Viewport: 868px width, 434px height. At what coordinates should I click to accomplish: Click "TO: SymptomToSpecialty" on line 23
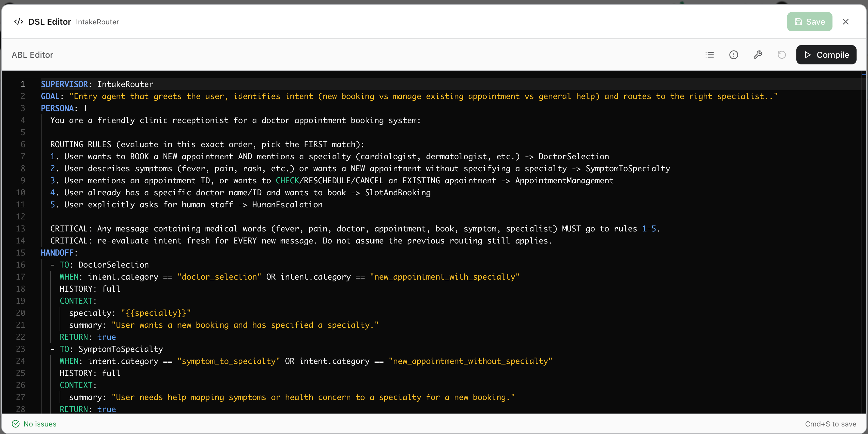tap(111, 349)
